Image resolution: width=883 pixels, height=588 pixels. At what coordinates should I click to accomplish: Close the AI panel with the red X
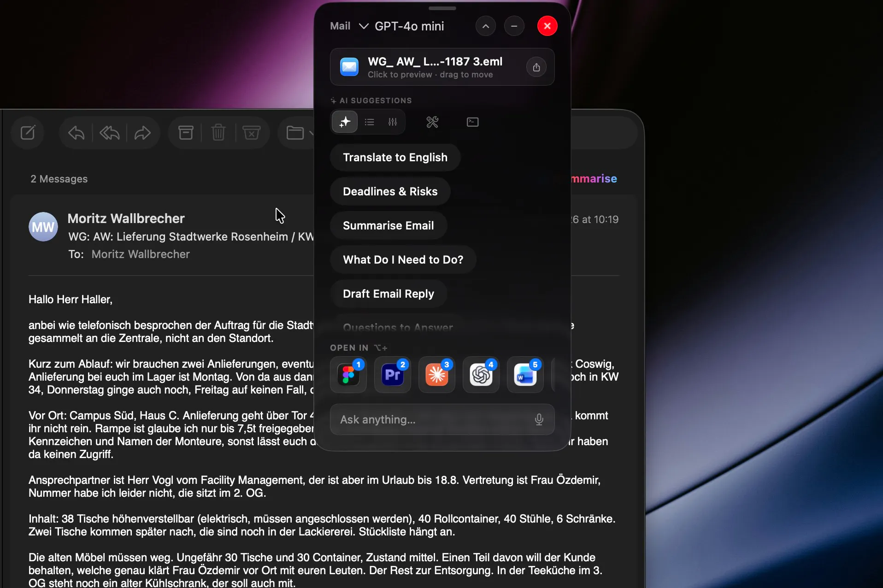click(x=547, y=26)
